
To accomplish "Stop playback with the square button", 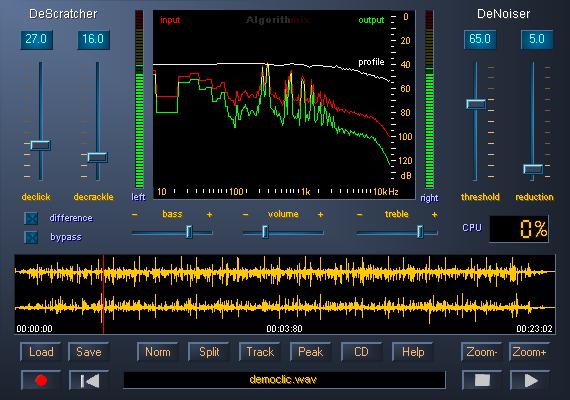I will pyautogui.click(x=482, y=380).
